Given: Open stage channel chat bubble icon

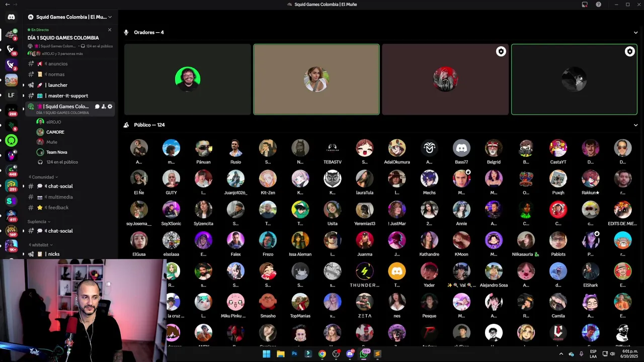Looking at the screenshot, I should click(x=97, y=107).
